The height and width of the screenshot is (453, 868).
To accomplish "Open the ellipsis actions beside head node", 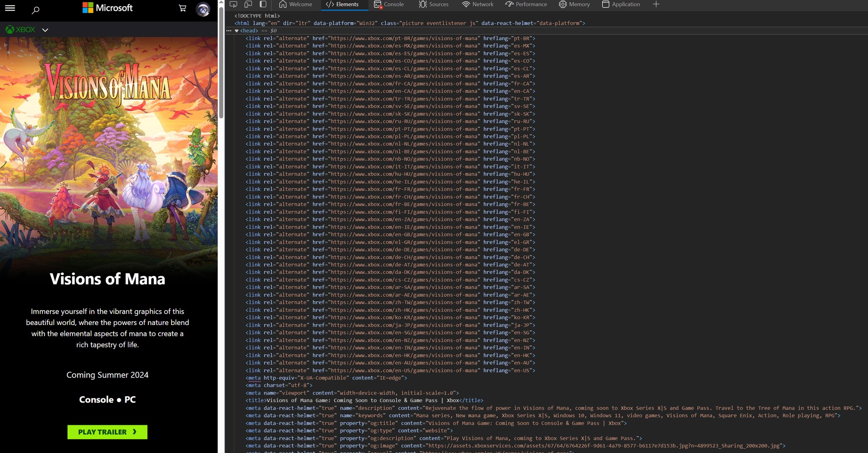I will pos(229,31).
